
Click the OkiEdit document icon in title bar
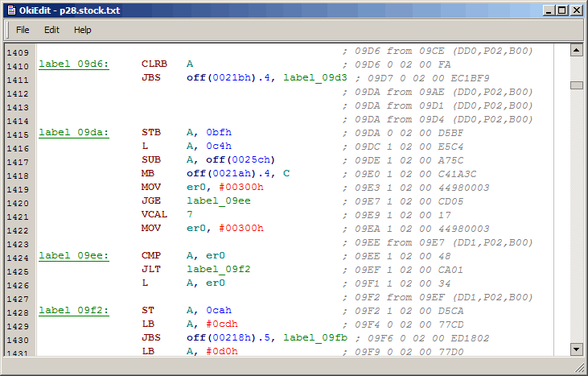pos(11,10)
